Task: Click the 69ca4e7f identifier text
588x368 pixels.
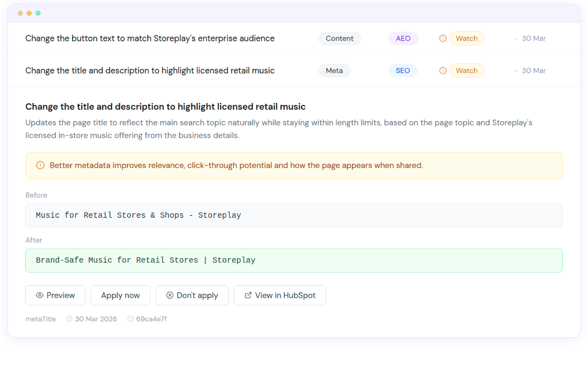Action: click(x=152, y=319)
